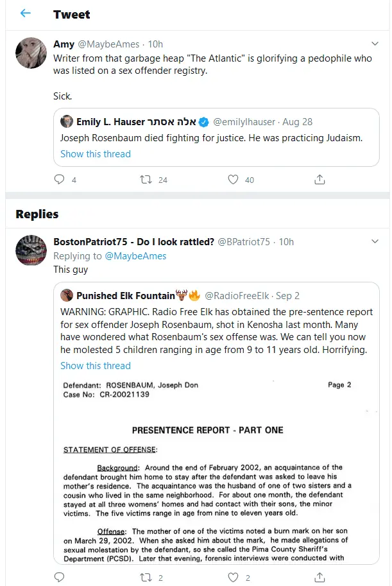This screenshot has width=392, height=586.
Task: Share Amy's tweet
Action: click(320, 180)
